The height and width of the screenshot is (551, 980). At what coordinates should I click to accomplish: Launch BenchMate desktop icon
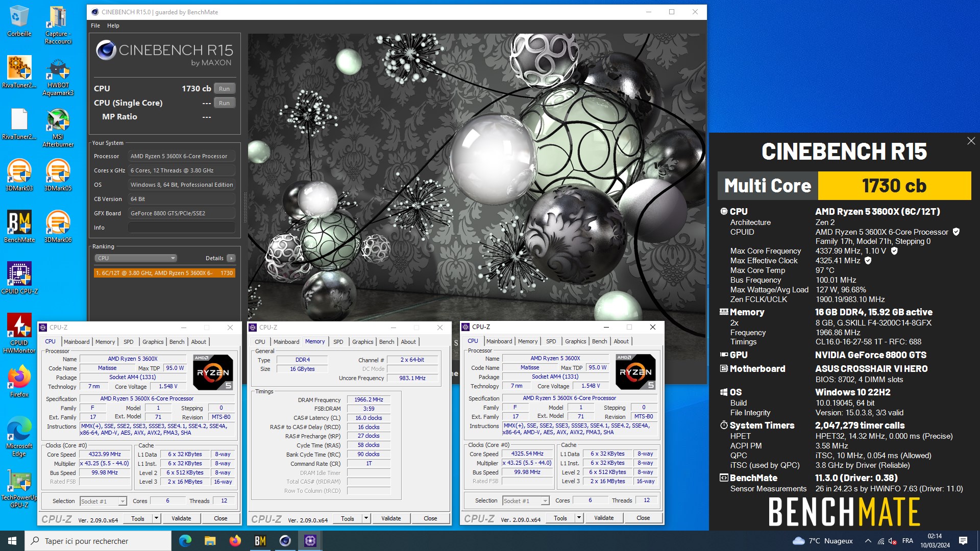[x=19, y=227]
